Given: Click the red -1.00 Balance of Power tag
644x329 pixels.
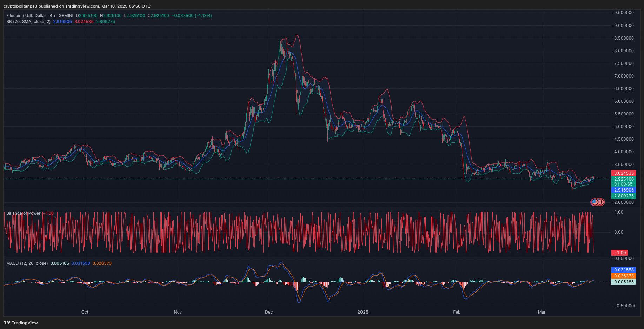Looking at the screenshot, I should (x=620, y=253).
